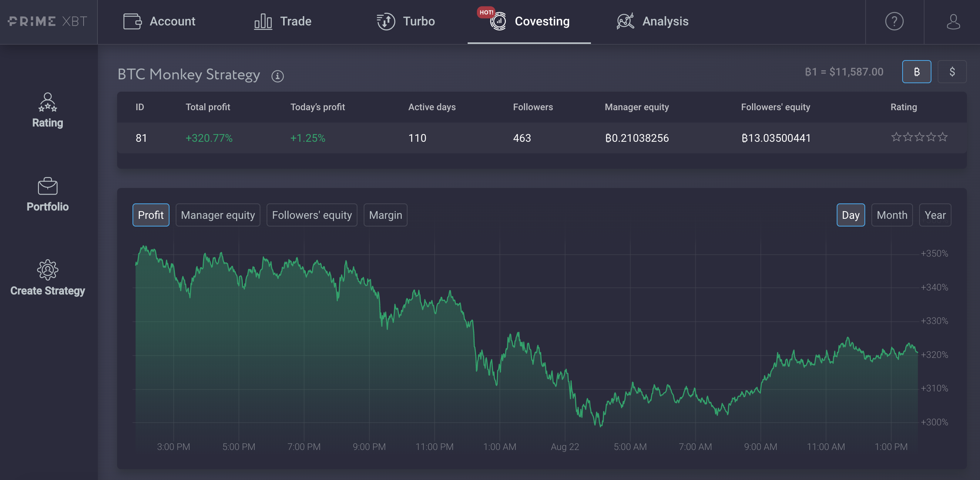The width and height of the screenshot is (980, 480).
Task: Click the Manager equity column header
Action: (x=637, y=107)
